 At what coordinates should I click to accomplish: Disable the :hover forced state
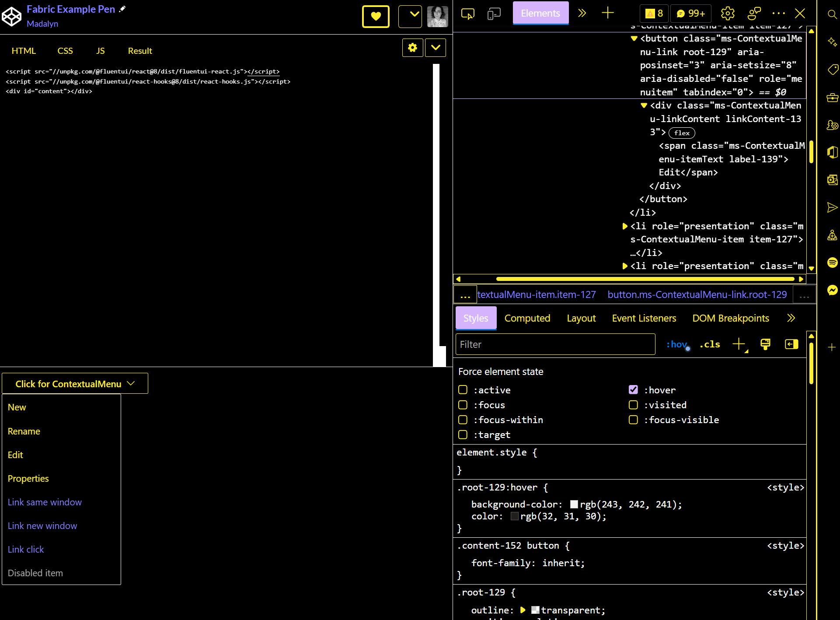[633, 389]
